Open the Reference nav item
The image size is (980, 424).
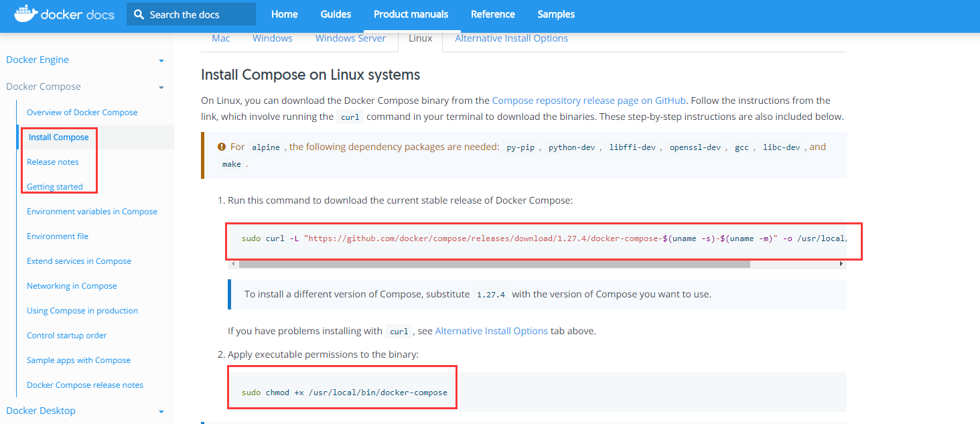tap(493, 14)
